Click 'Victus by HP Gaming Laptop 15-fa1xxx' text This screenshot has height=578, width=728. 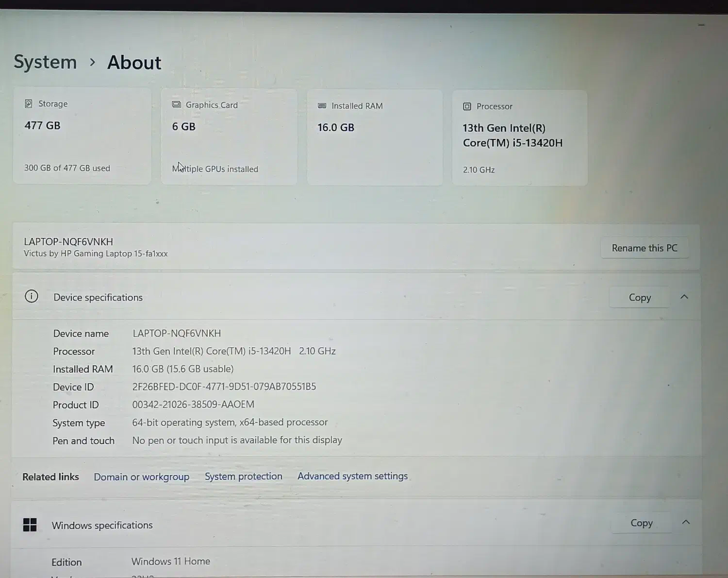click(96, 254)
